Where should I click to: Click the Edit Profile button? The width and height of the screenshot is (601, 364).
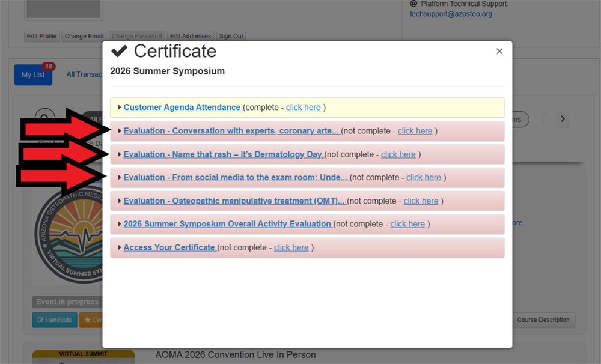[42, 36]
